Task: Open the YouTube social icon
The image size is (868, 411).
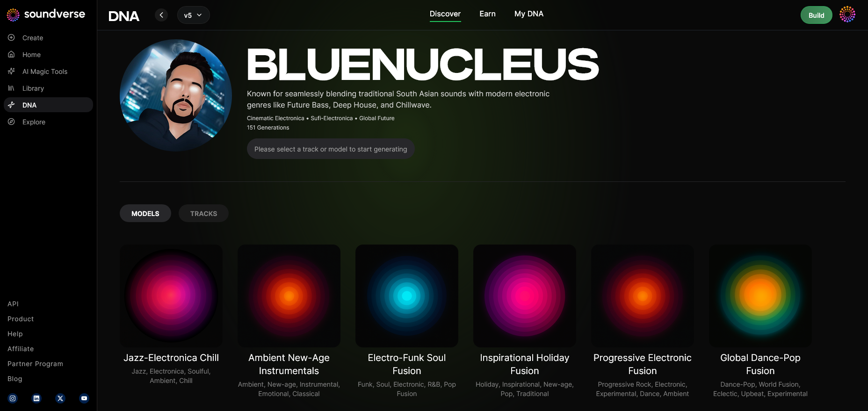Action: [84, 398]
